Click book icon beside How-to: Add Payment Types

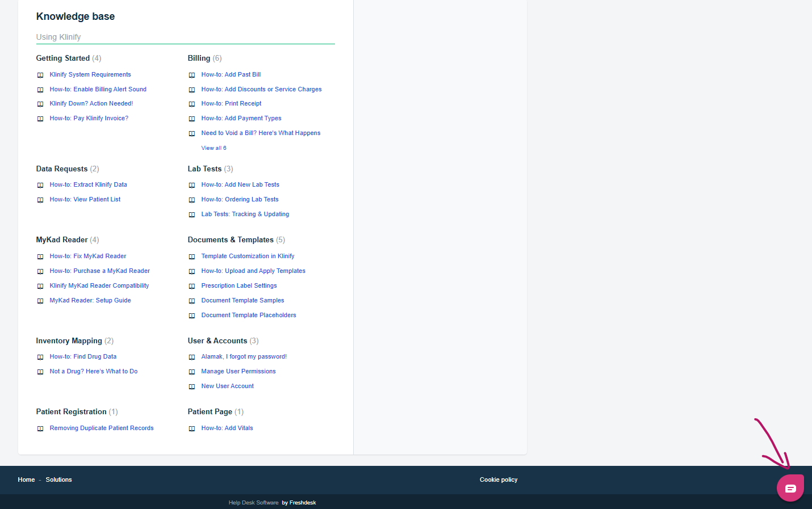click(192, 119)
